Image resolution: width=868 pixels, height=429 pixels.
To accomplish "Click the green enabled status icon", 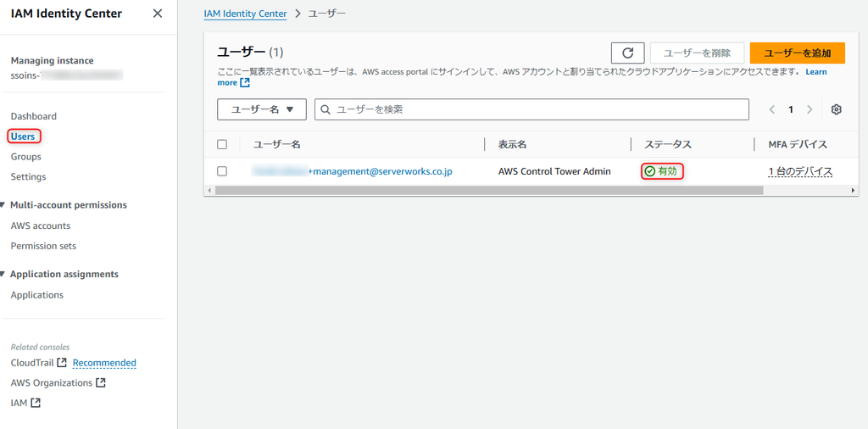I will [650, 171].
